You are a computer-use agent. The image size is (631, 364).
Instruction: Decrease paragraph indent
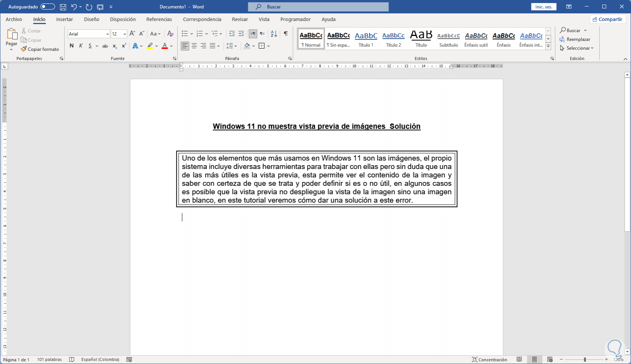tap(232, 34)
